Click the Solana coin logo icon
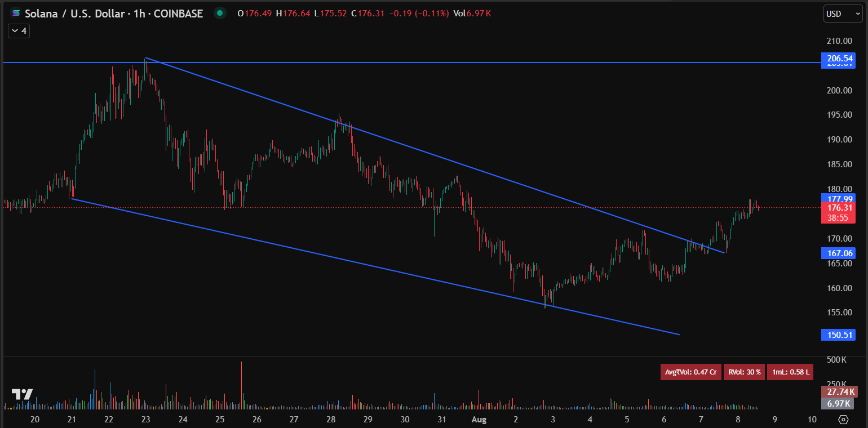Screen dimensions: 868x428 click(15, 14)
